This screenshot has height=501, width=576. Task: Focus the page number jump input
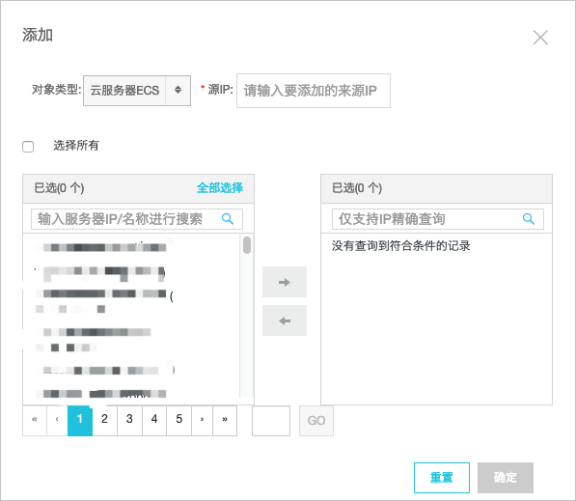(x=271, y=421)
